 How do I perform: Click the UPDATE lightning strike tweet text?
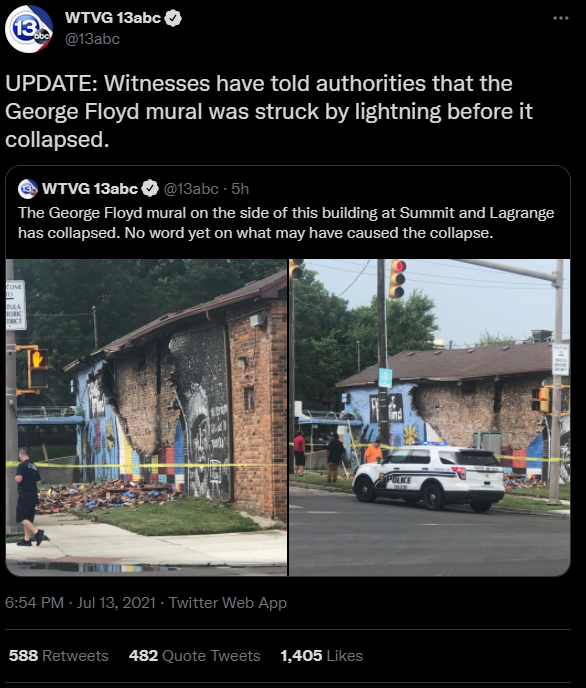tap(269, 111)
